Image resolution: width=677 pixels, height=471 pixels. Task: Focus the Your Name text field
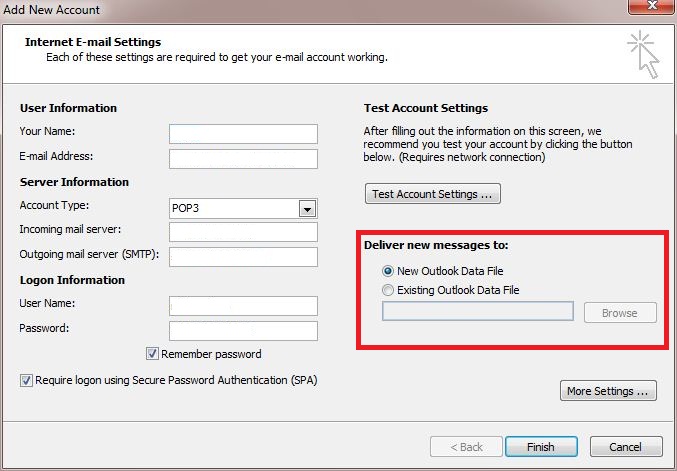coord(243,134)
